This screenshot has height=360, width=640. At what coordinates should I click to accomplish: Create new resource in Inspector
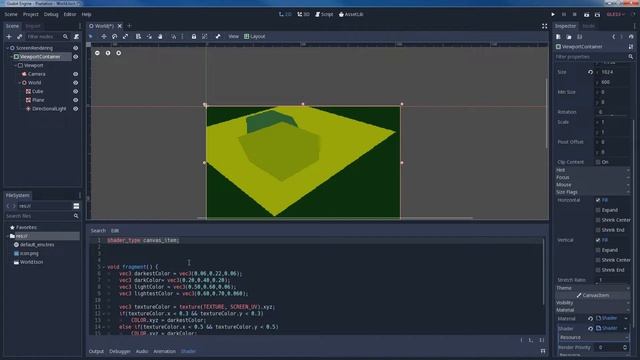[558, 37]
